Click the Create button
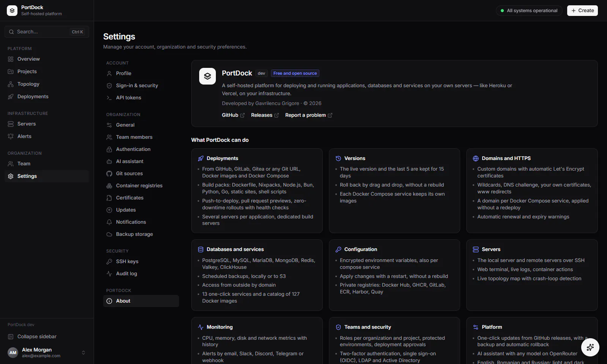Viewport: 607px width, 364px height. pos(582,11)
